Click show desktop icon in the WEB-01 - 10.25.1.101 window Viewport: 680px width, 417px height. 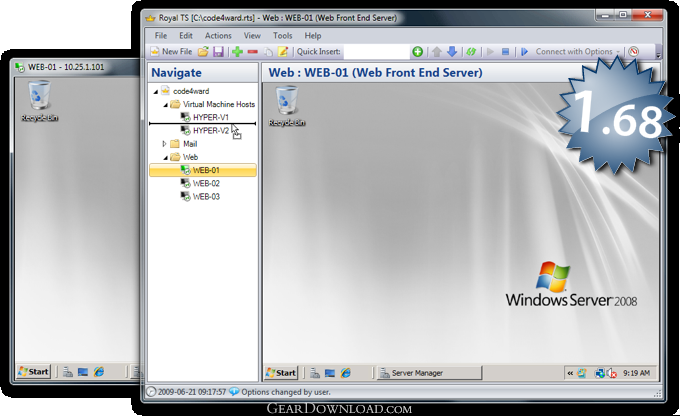[83, 371]
